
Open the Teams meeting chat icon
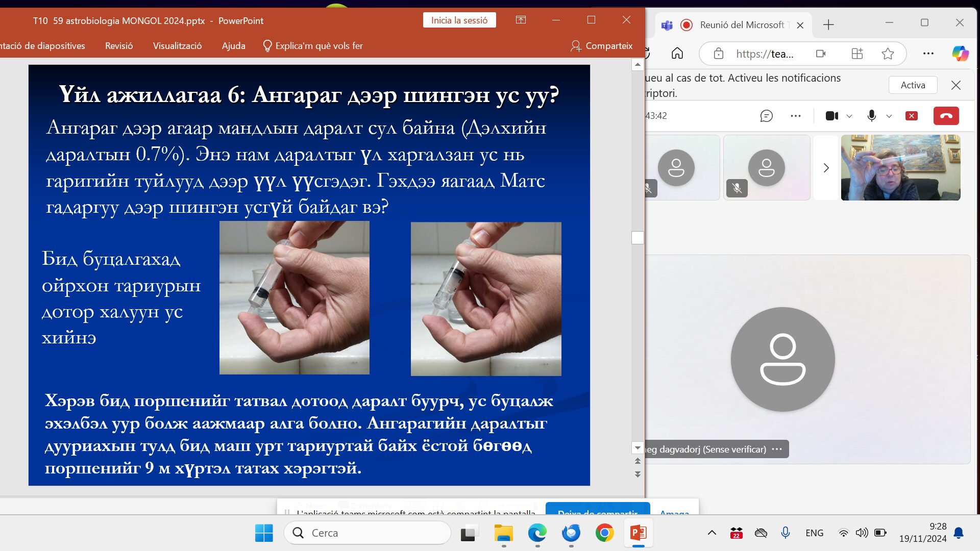pyautogui.click(x=766, y=116)
